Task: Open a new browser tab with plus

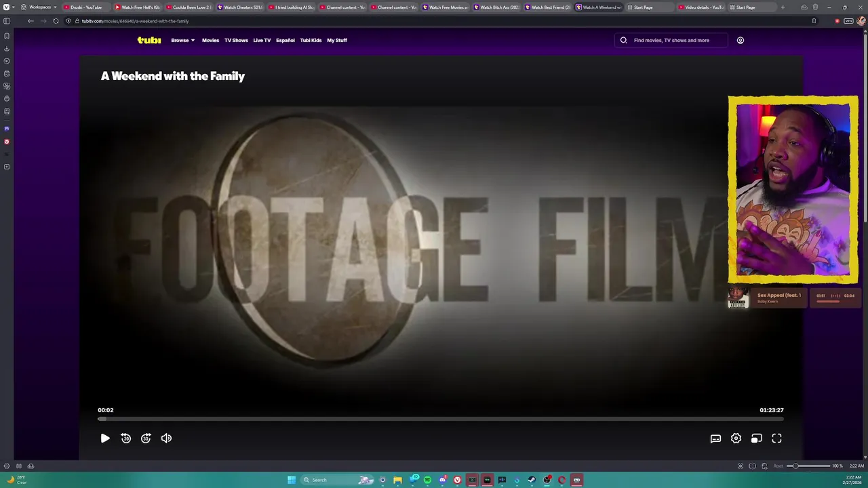Action: (x=783, y=7)
